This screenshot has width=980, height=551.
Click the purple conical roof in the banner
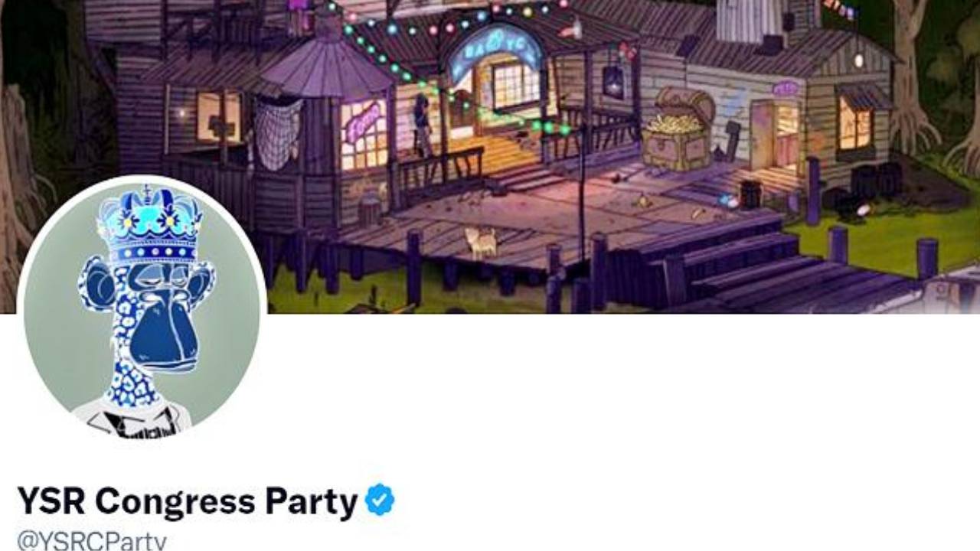[x=325, y=69]
